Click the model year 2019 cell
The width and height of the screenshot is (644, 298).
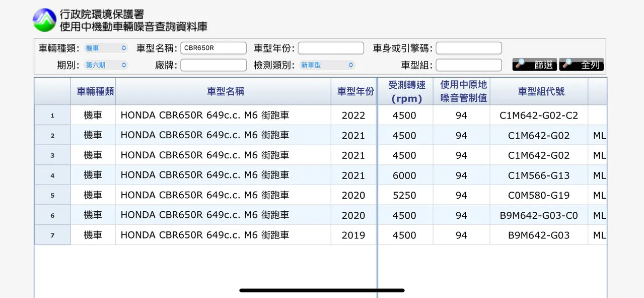coord(353,235)
